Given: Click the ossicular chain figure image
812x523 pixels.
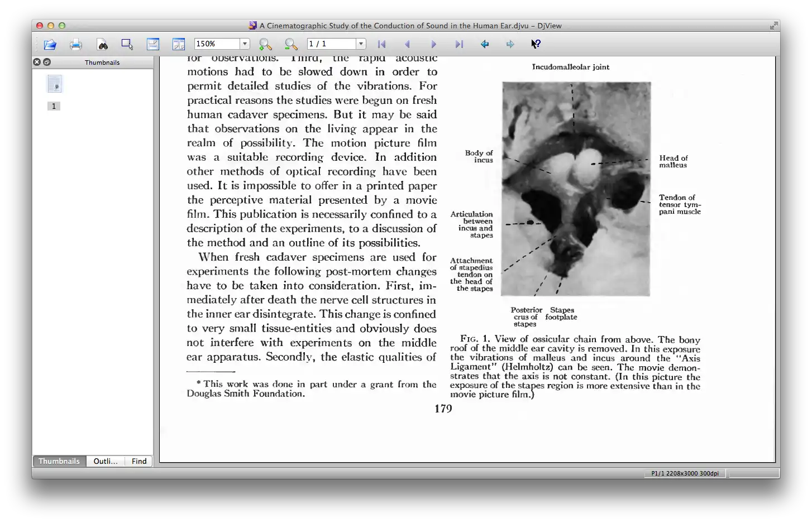Looking at the screenshot, I should [576, 189].
